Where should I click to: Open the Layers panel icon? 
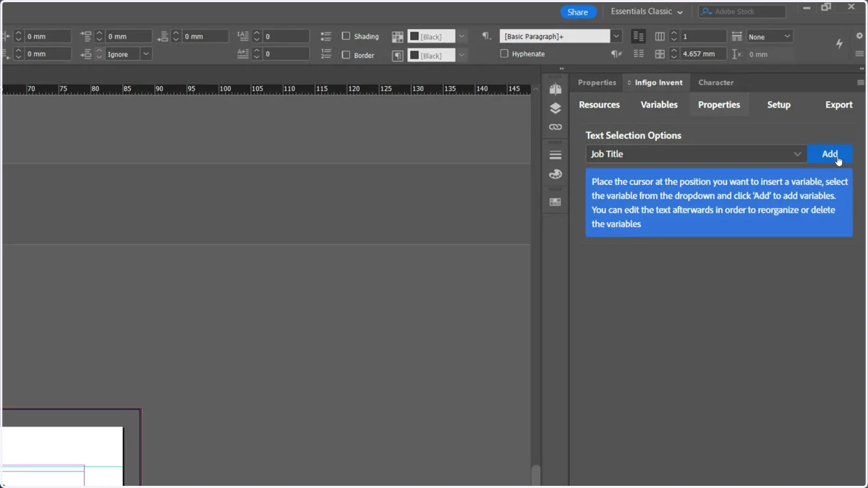coord(556,108)
